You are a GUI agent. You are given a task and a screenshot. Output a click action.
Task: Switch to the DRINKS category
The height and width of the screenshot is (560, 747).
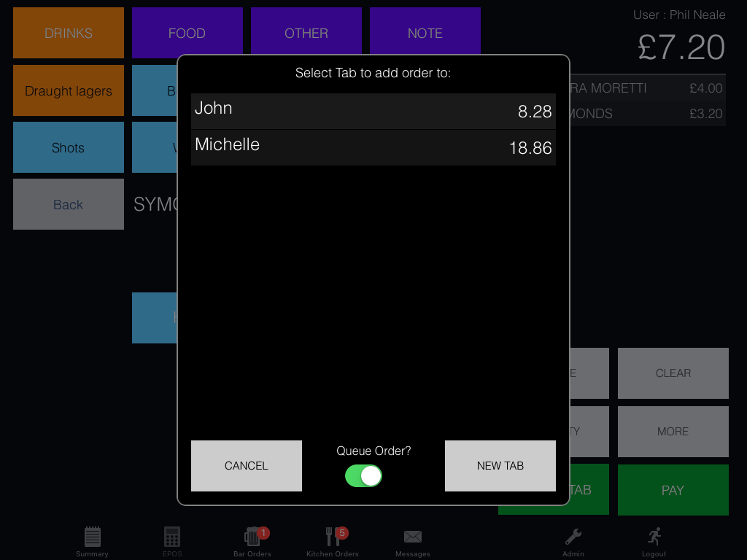[x=69, y=33]
